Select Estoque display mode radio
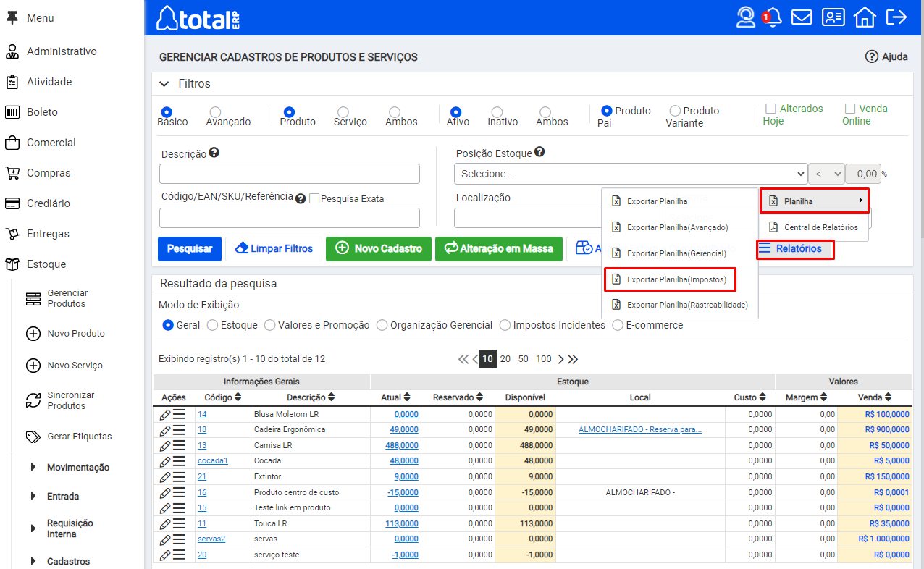This screenshot has height=569, width=924. click(x=213, y=325)
